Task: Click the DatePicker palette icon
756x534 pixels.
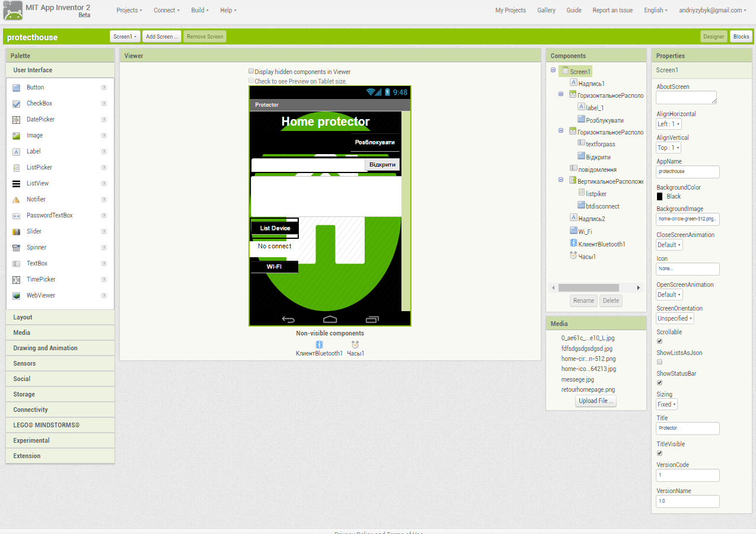Action: pos(16,120)
